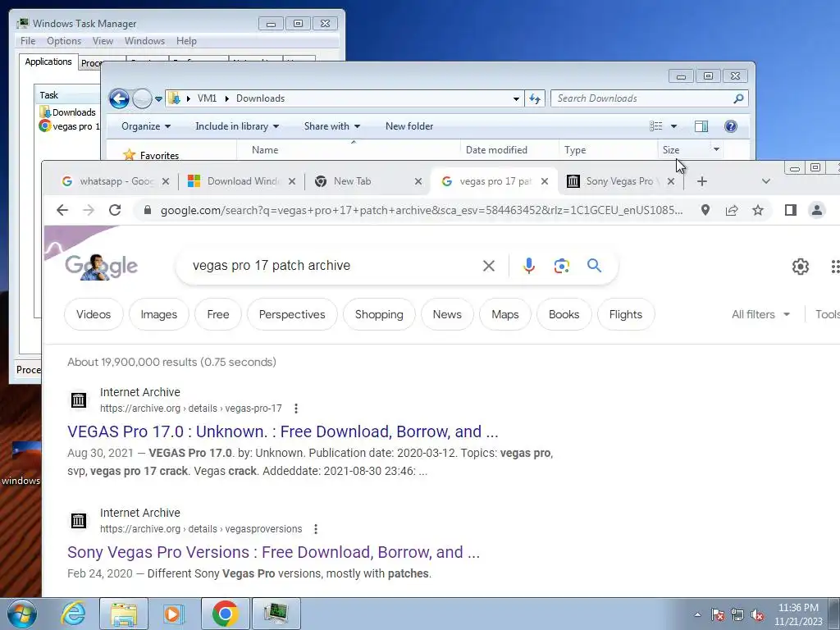Filter results by Shopping
Viewport: 840px width, 630px height.
(379, 314)
